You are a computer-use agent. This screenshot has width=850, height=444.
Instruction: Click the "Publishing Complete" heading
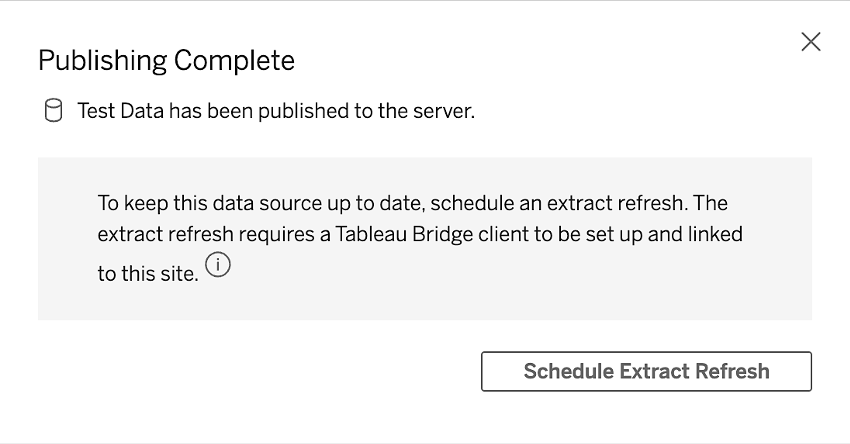click(x=166, y=60)
